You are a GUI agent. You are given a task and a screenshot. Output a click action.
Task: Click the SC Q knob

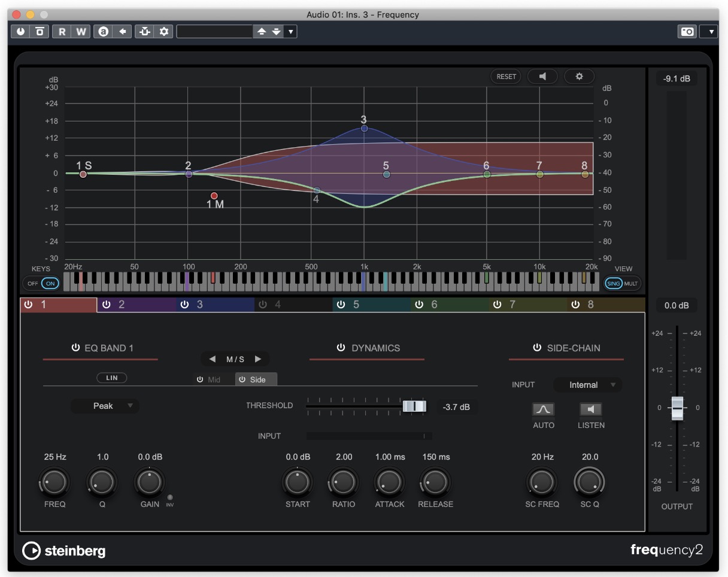(x=590, y=482)
